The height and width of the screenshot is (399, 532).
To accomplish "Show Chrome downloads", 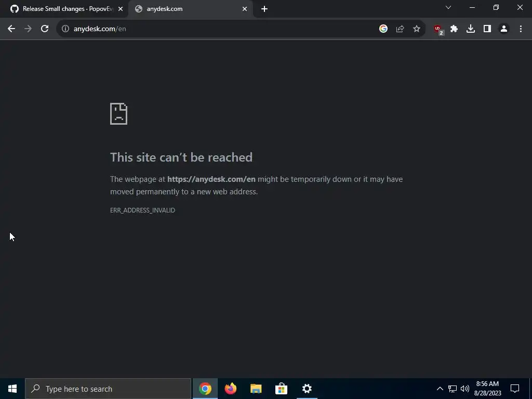I will click(x=471, y=29).
